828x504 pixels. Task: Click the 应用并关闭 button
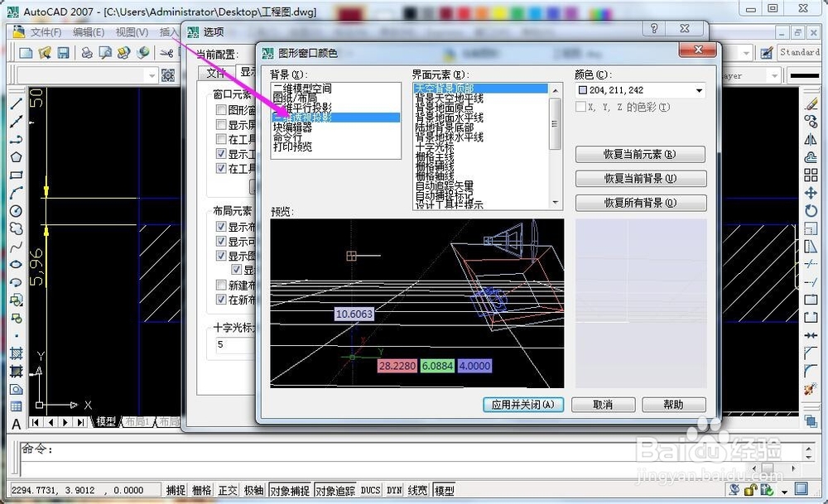(522, 405)
